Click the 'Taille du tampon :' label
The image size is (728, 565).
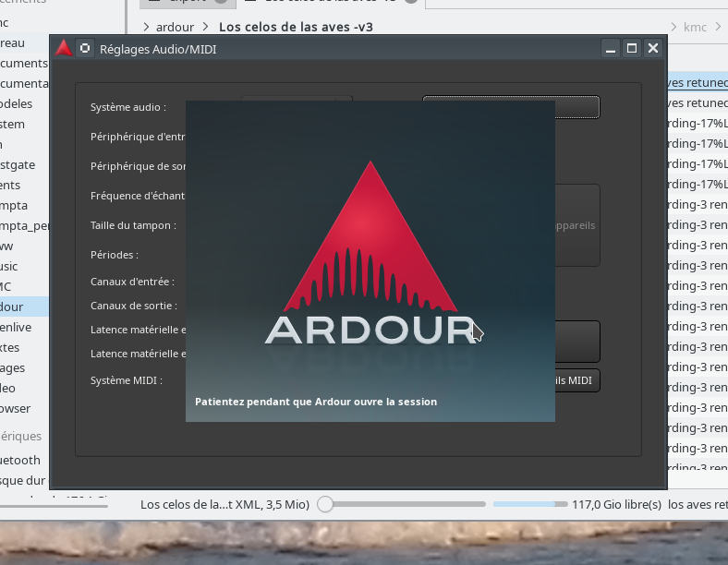[x=133, y=225]
